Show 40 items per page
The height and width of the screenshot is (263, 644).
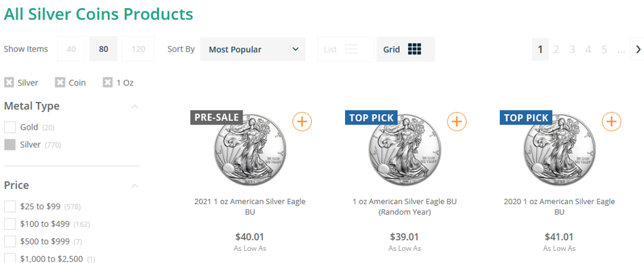(71, 50)
